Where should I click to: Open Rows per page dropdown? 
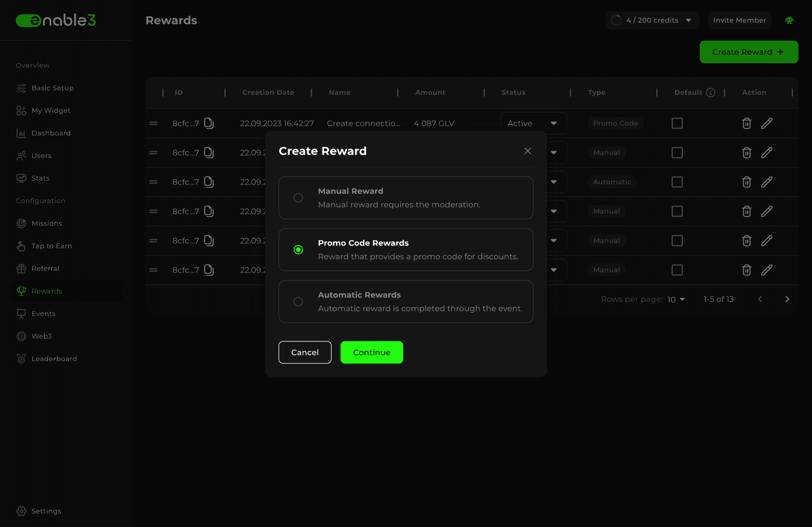click(676, 299)
